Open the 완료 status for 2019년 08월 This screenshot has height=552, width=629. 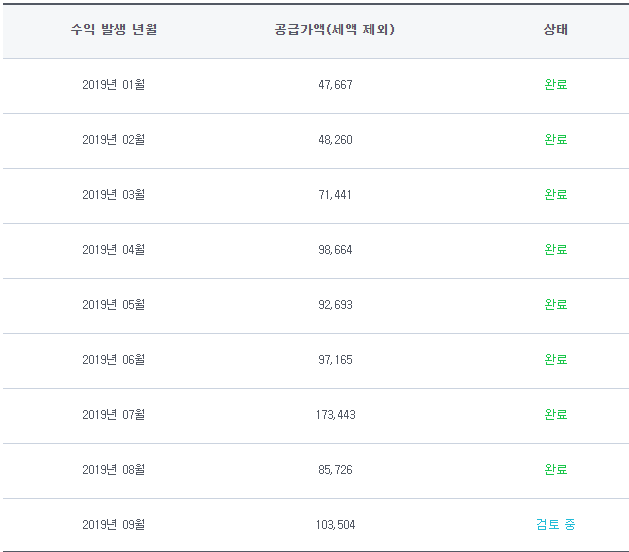click(555, 470)
